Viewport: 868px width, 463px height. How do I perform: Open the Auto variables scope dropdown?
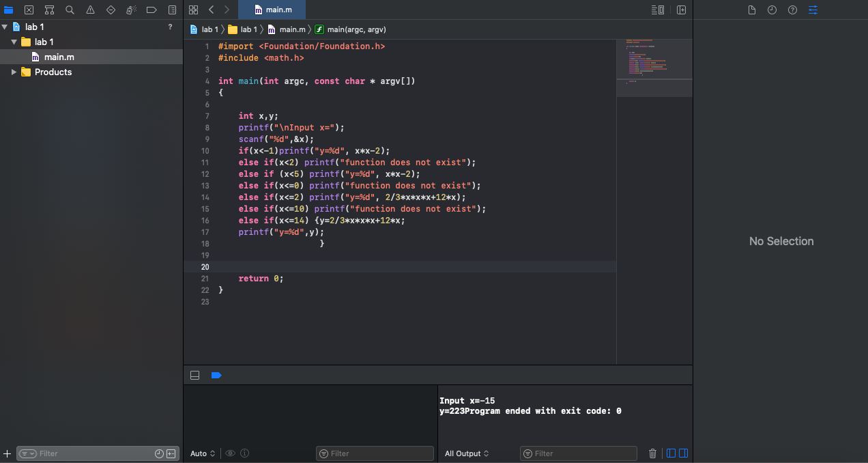tap(203, 453)
